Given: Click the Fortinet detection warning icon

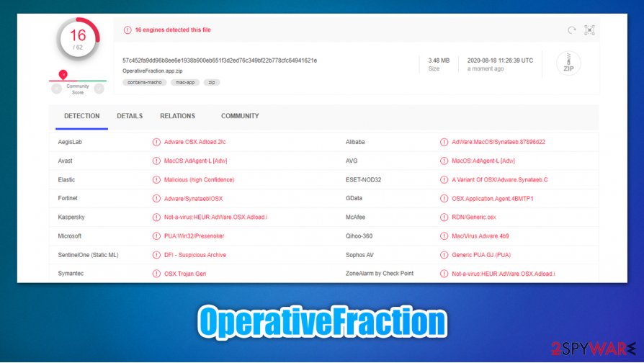Looking at the screenshot, I should click(x=156, y=198).
